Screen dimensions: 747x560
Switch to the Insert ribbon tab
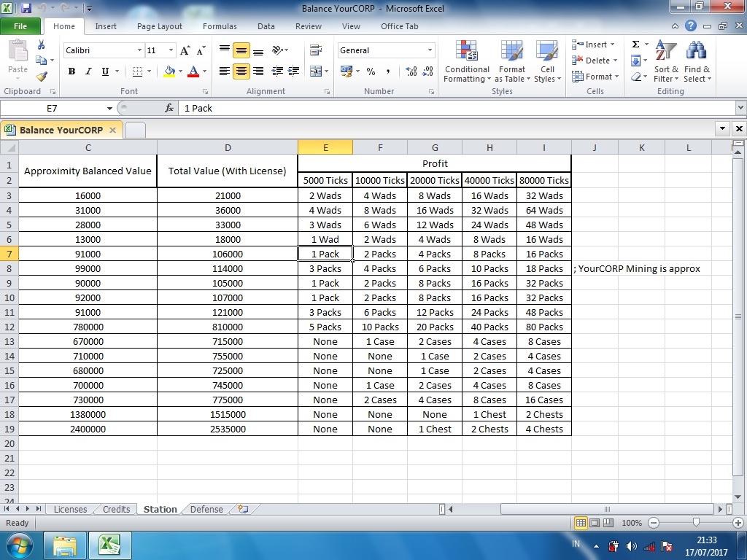(x=106, y=26)
